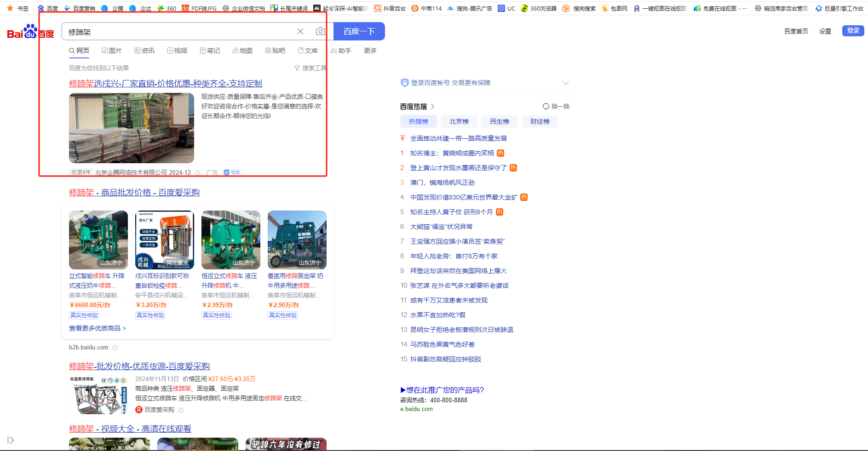Click the Baidu logo
Image resolution: width=868 pixels, height=451 pixels.
pyautogui.click(x=30, y=32)
